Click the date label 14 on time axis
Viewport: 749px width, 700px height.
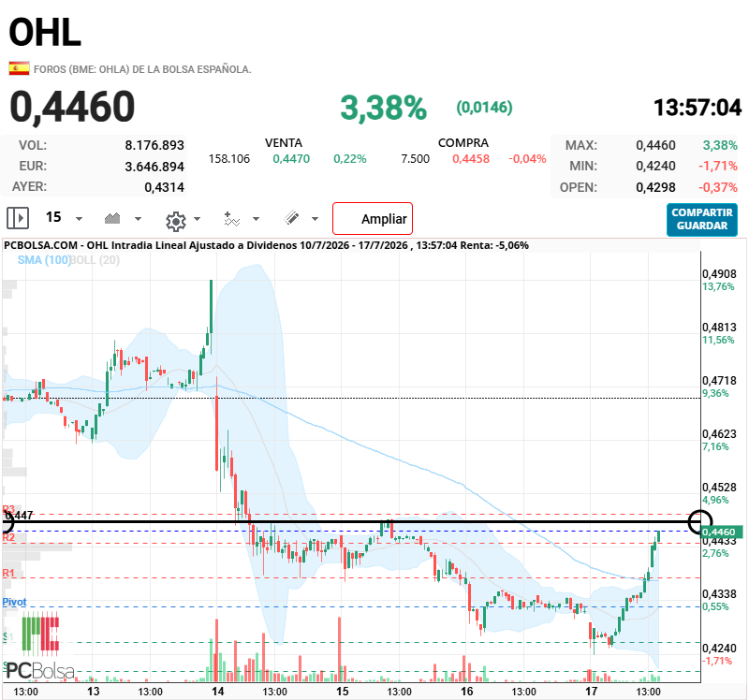(x=218, y=691)
